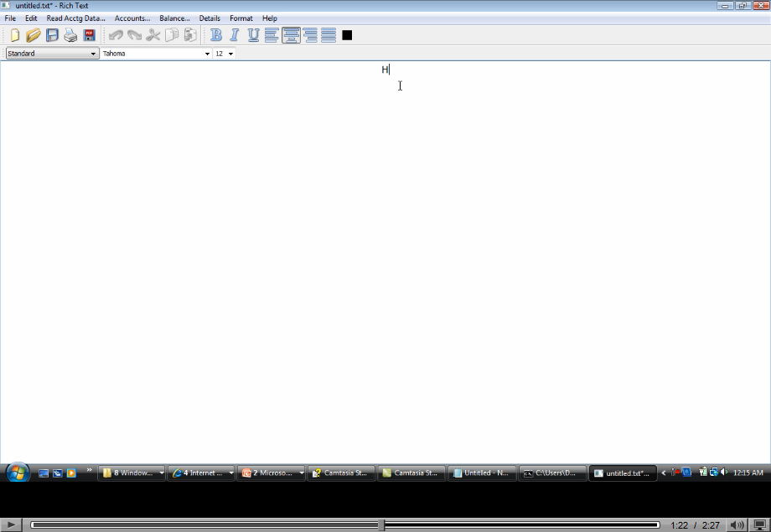Screen dimensions: 771x532
Task: Switch to the Untitled Notepad taskbar button
Action: click(x=481, y=473)
